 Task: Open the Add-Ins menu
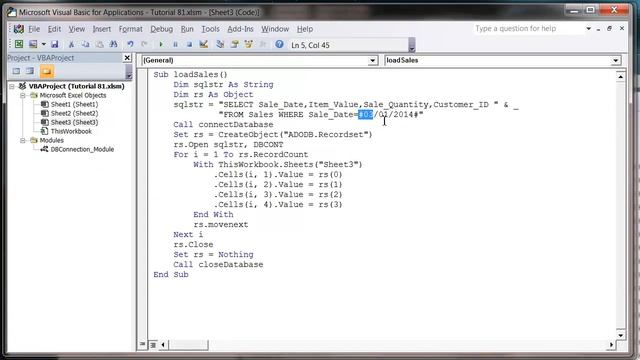click(240, 29)
